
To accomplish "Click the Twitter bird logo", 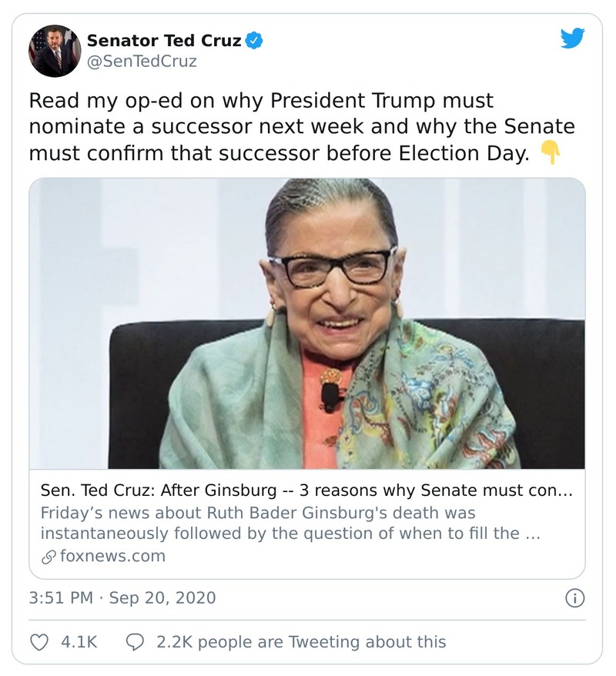I will 572,38.
